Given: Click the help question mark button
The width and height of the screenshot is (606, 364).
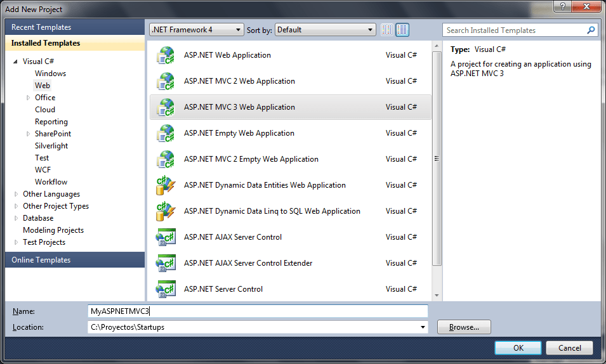Looking at the screenshot, I should click(562, 6).
